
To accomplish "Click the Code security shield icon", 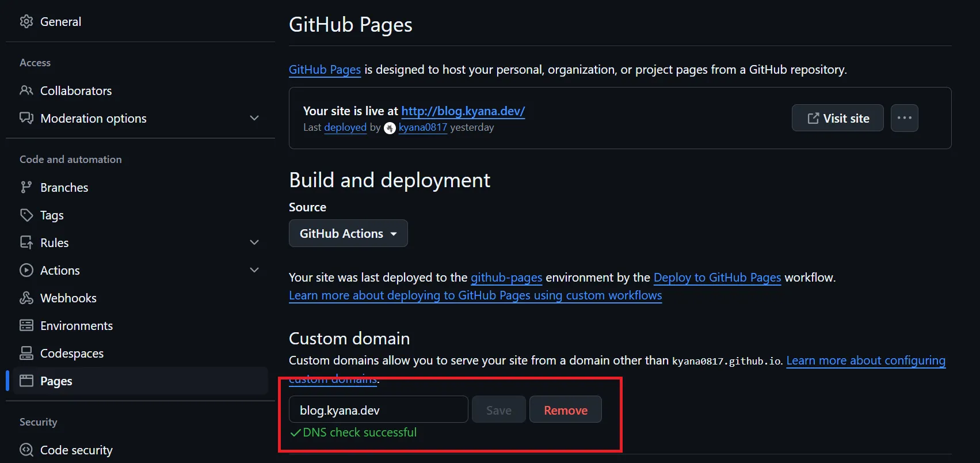I will click(26, 450).
